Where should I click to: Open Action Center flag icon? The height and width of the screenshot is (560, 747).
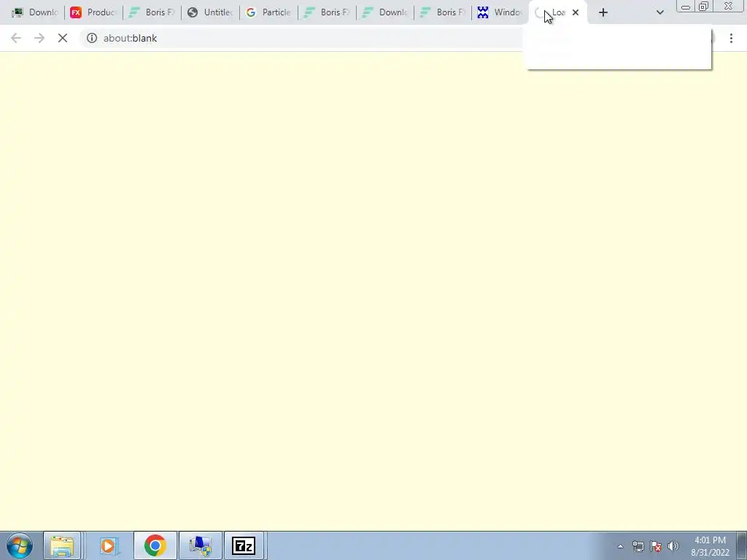[x=656, y=546]
